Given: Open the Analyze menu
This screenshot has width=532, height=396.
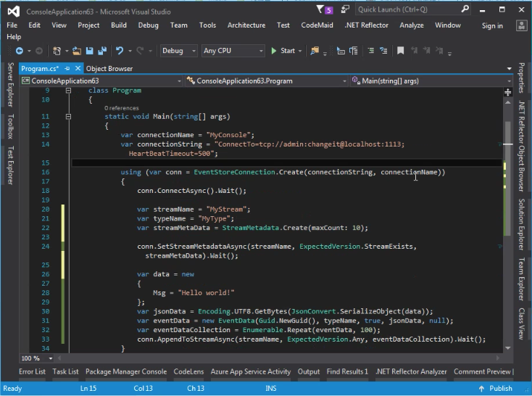Looking at the screenshot, I should (412, 25).
